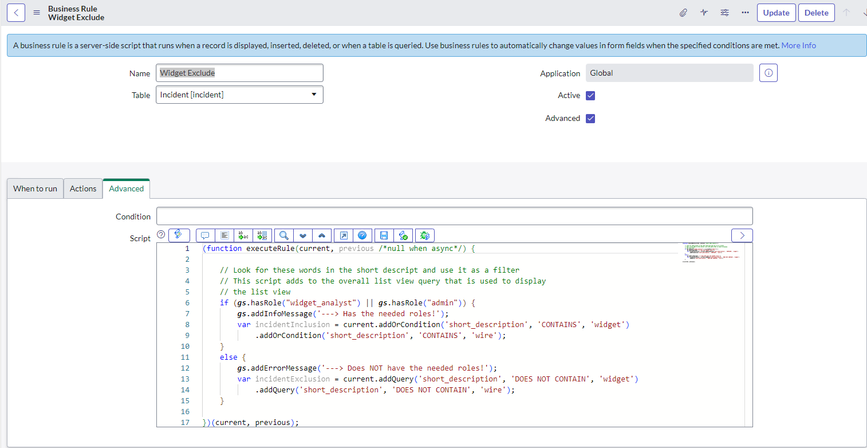Toggle comment on selected script lines
Screen dimensions: 867x448
pos(205,235)
